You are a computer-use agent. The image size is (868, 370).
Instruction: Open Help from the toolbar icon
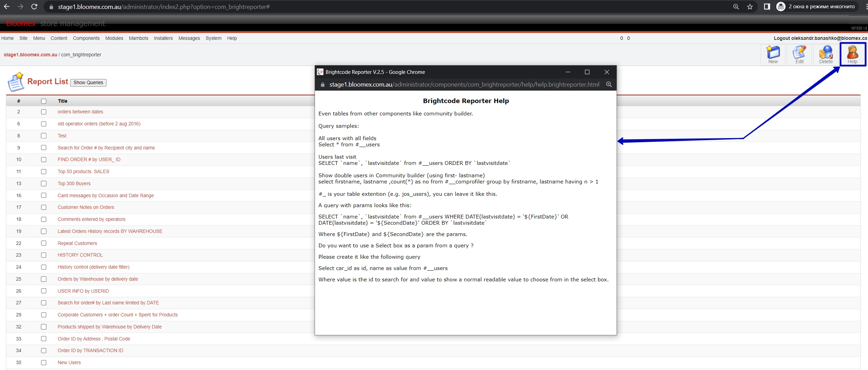coord(852,54)
